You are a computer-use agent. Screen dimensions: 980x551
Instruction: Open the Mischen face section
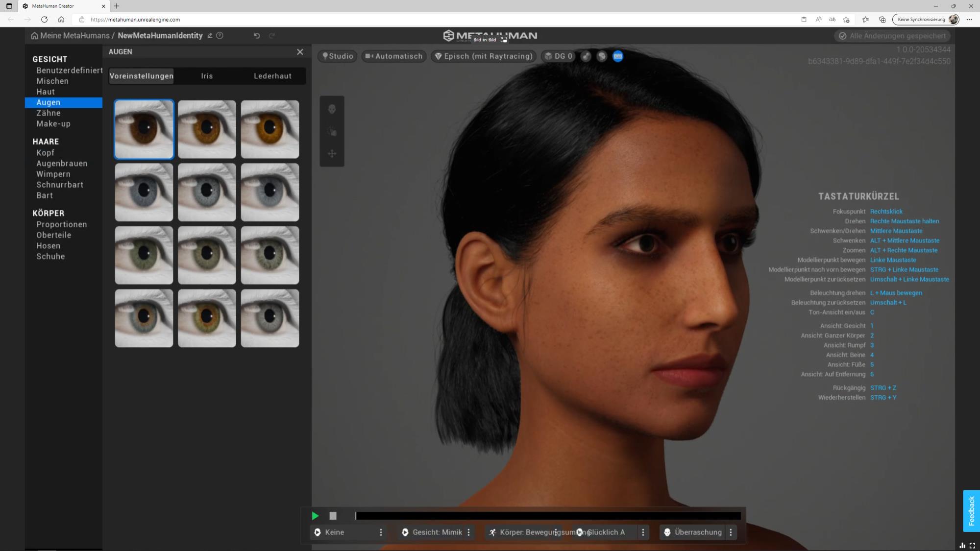52,81
